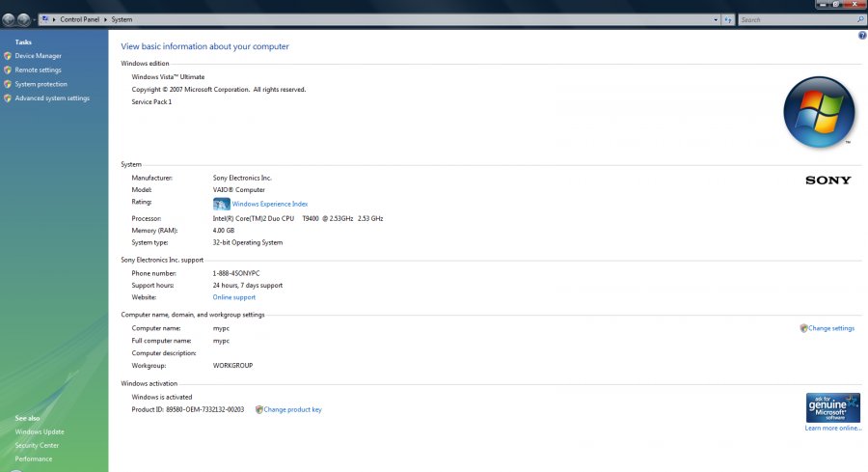This screenshot has width=868, height=472.
Task: Expand the breadcrumb arrow before Control Panel
Action: [x=54, y=19]
